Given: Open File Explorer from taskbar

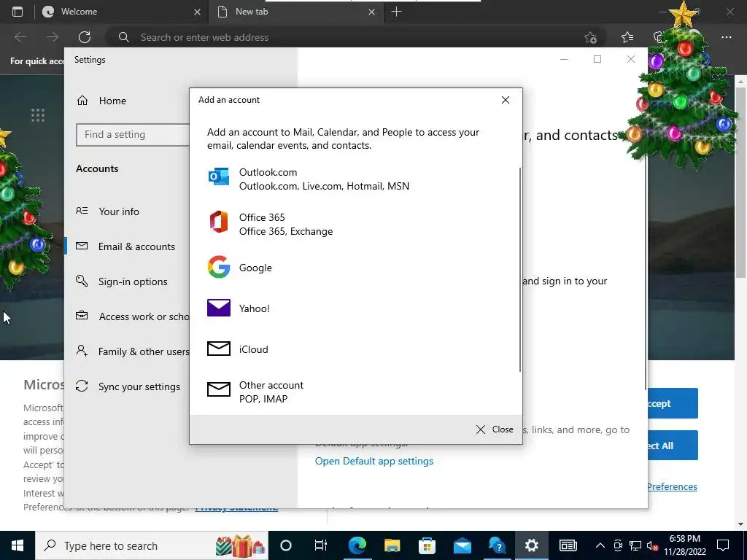Looking at the screenshot, I should tap(392, 545).
